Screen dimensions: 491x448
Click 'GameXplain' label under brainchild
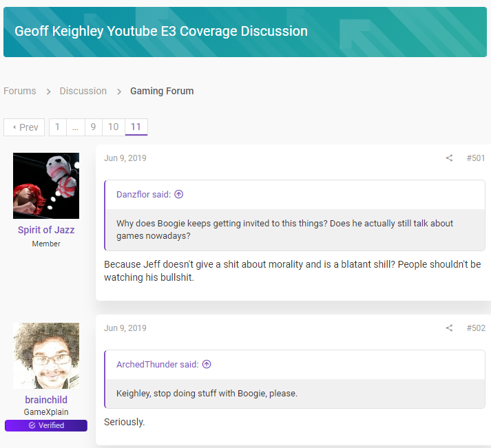(46, 412)
